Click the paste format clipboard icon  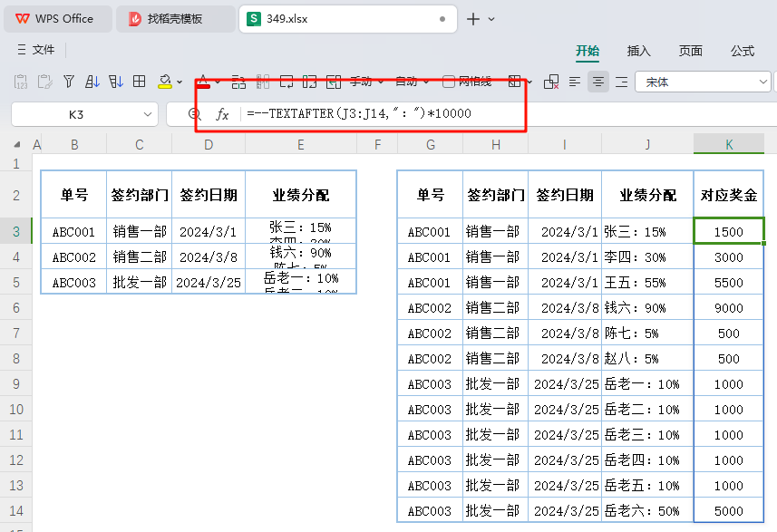(44, 82)
